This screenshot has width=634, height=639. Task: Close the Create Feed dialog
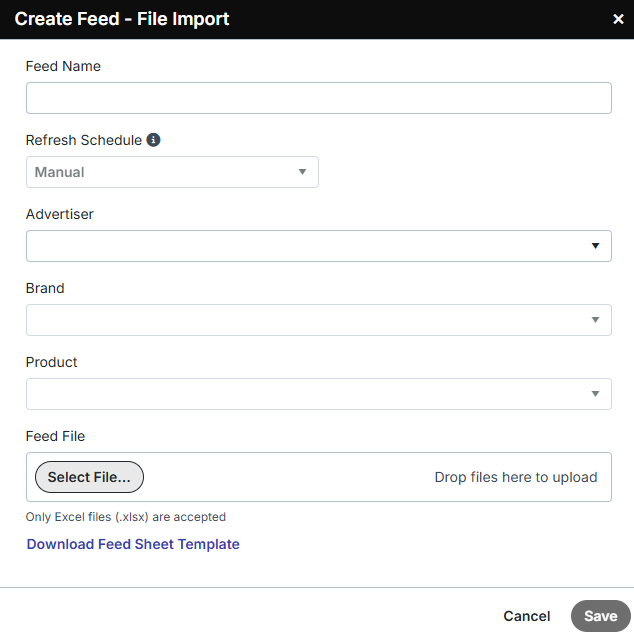618,19
